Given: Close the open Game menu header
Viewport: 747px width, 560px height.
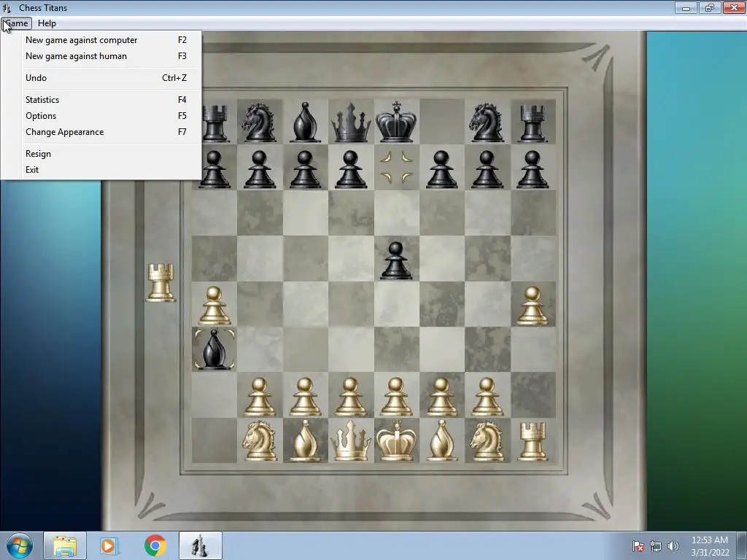Looking at the screenshot, I should (16, 23).
